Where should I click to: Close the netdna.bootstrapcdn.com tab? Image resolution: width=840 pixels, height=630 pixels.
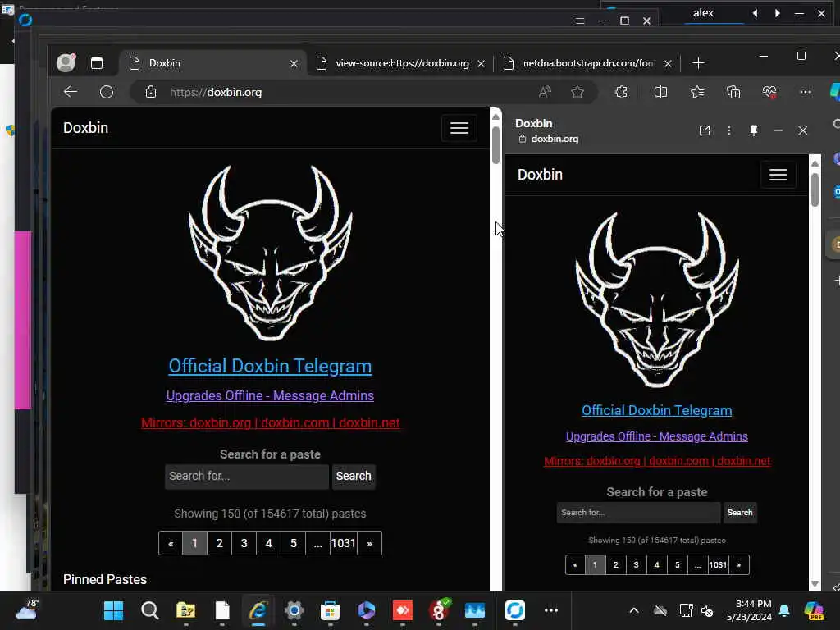click(x=668, y=64)
